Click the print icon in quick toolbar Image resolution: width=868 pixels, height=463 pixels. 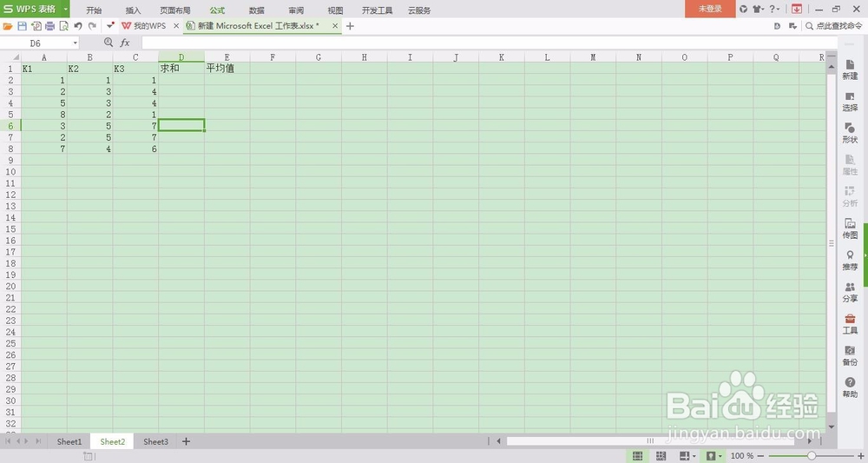click(x=49, y=26)
